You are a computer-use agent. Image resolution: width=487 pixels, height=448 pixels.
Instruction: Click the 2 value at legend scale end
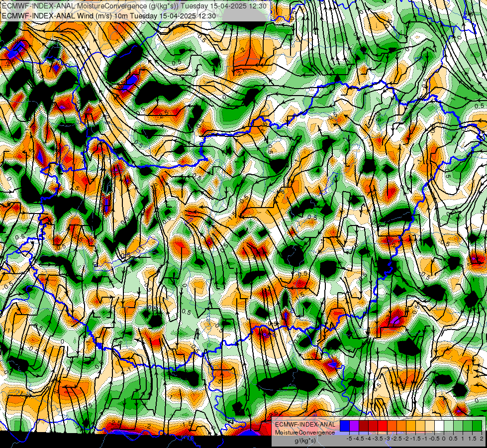[x=482, y=439]
